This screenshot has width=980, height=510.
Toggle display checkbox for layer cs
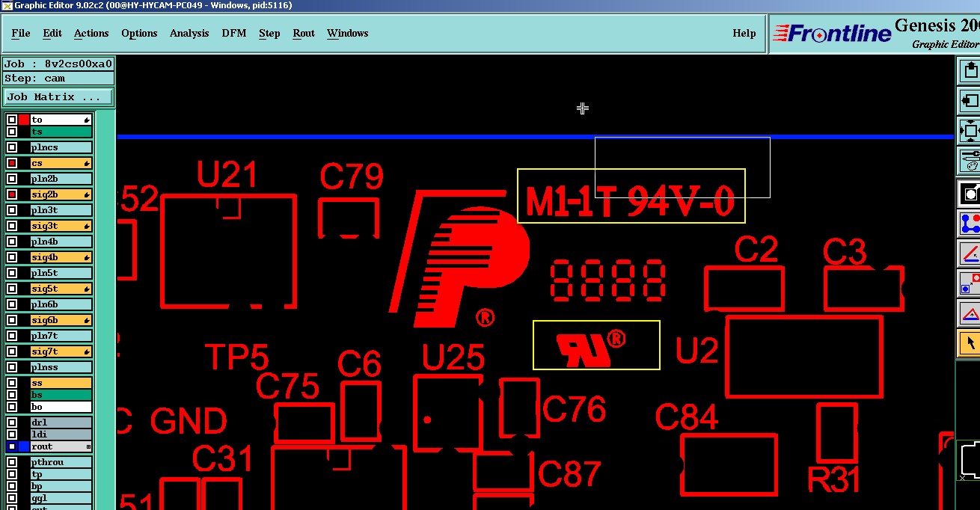click(x=12, y=163)
